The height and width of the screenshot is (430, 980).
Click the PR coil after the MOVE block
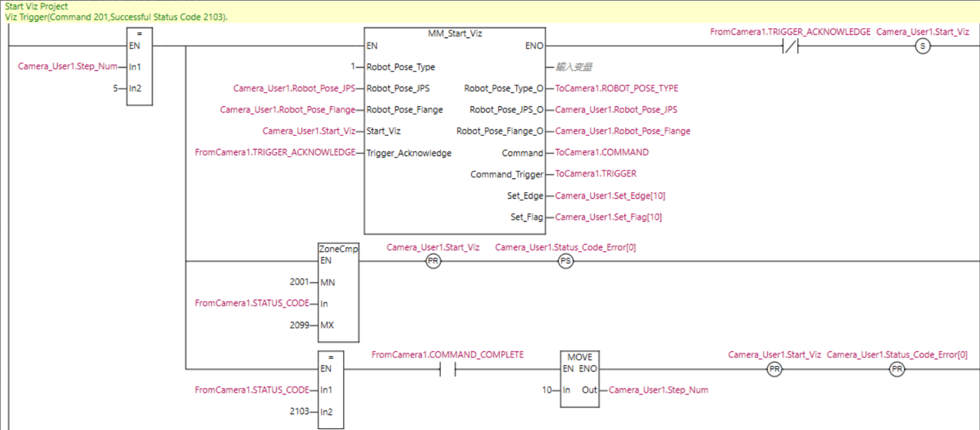pyautogui.click(x=775, y=368)
